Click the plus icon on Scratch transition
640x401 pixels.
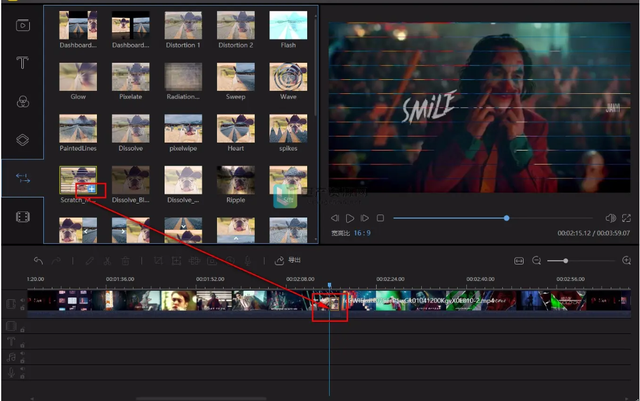click(91, 189)
